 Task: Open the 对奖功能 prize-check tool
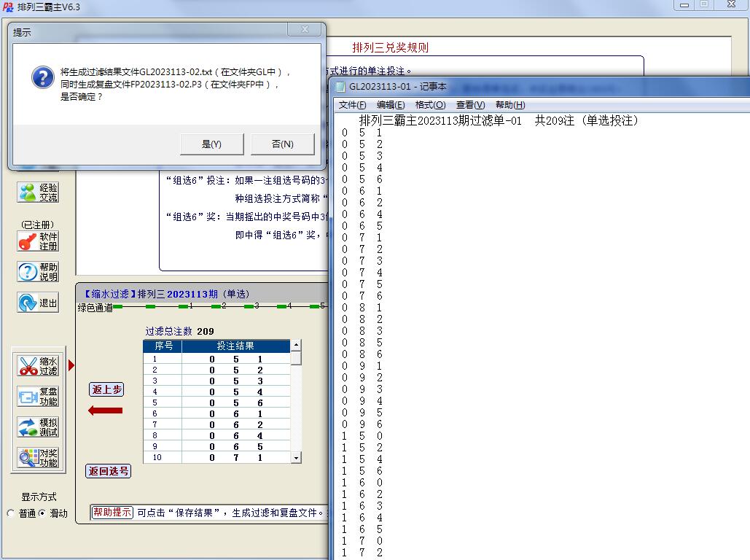(38, 458)
